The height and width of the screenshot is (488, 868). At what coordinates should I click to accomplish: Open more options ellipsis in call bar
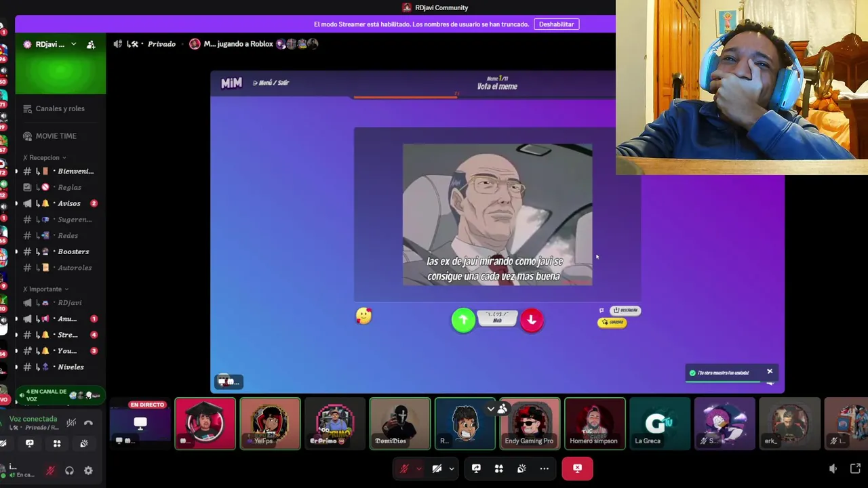545,468
